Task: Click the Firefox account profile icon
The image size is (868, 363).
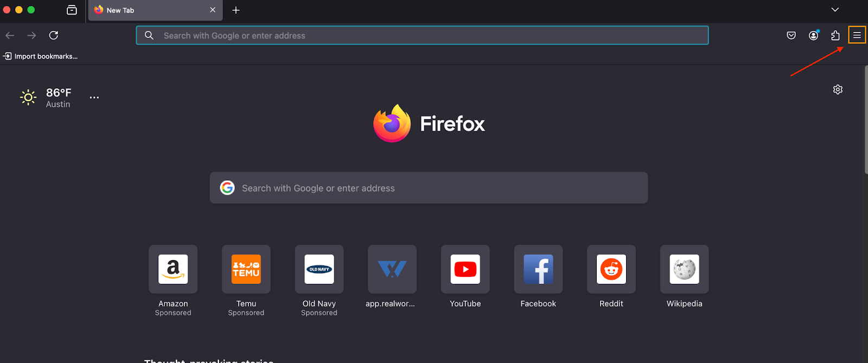Action: [x=813, y=35]
